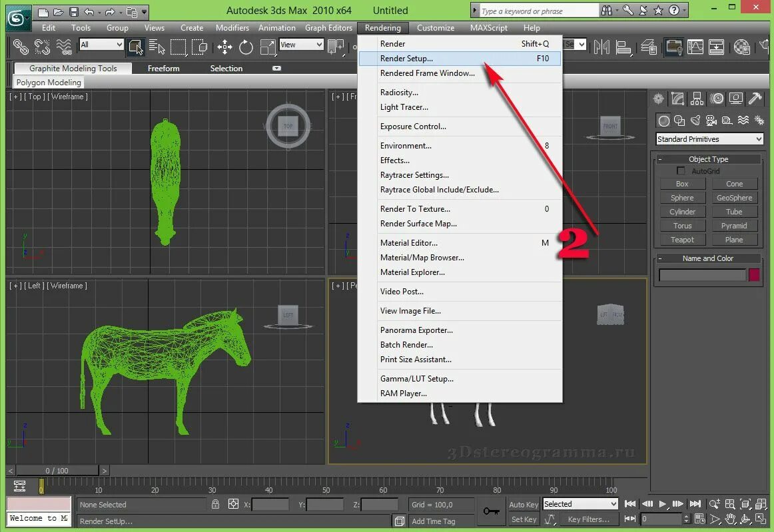Click Play Animation button
The width and height of the screenshot is (774, 532).
[x=662, y=504]
